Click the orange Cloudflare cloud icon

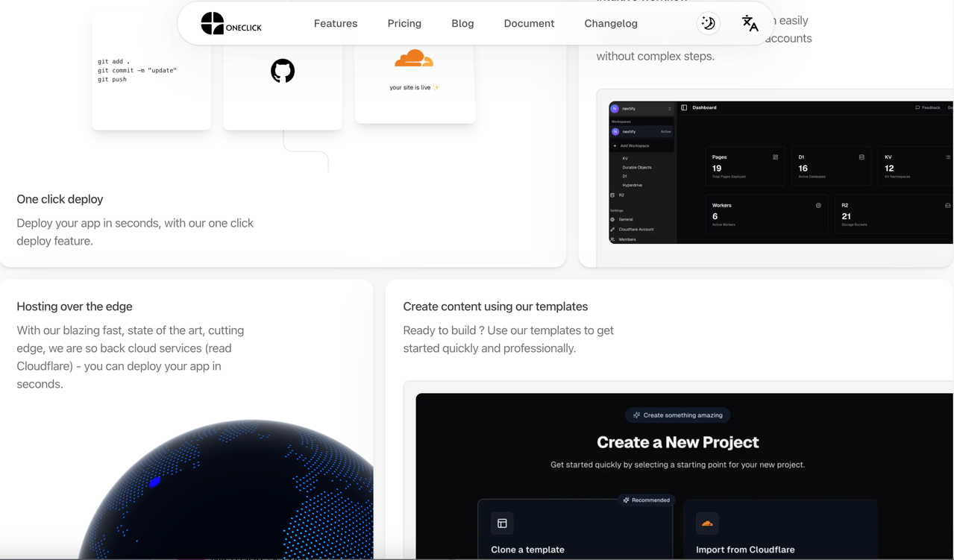click(x=413, y=58)
